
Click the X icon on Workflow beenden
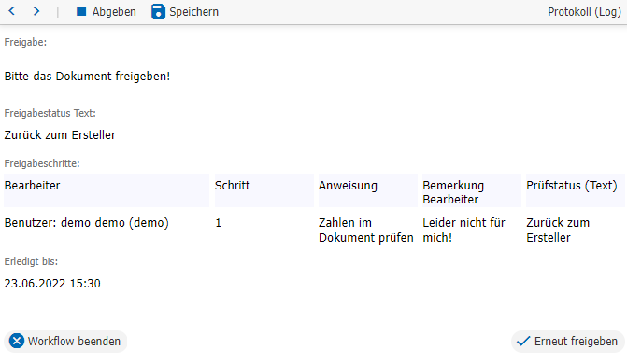(17, 342)
